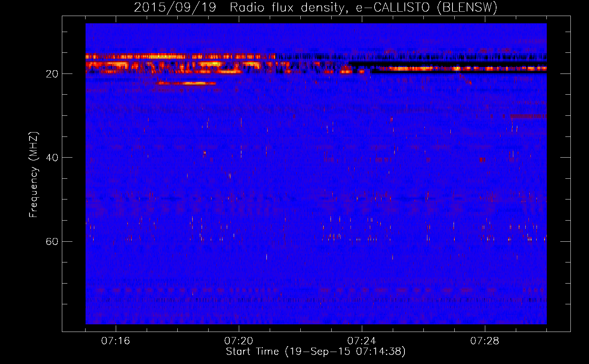
Task: Select the 07:28 time tick label
Action: pos(485,341)
